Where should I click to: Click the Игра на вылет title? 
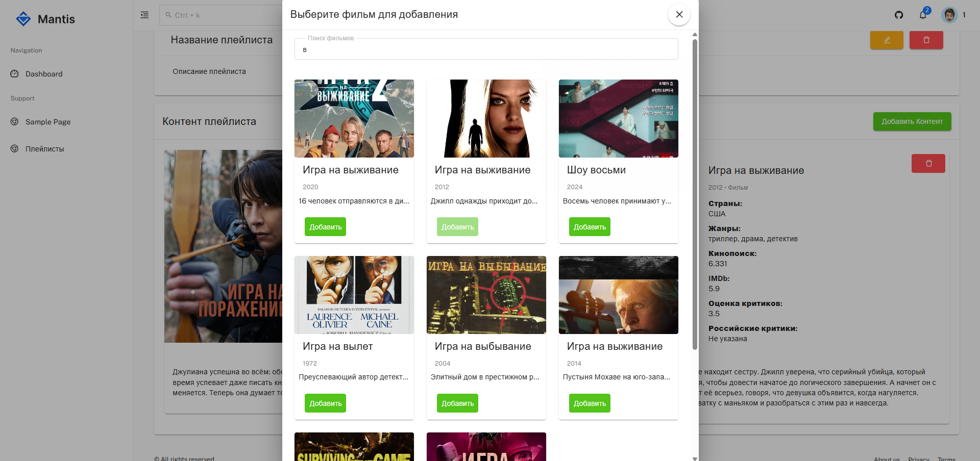pyautogui.click(x=337, y=346)
